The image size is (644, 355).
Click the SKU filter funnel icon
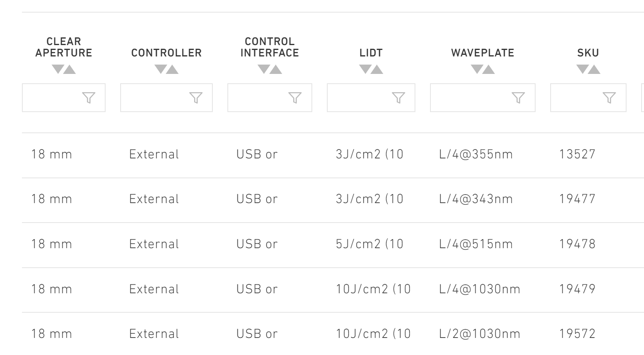(609, 98)
